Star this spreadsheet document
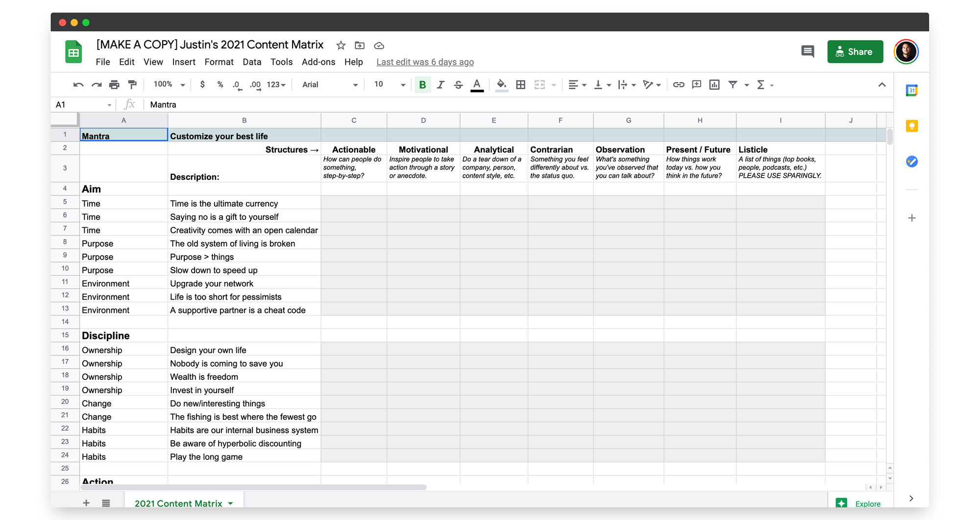Screen dimensions: 980x520 click(x=341, y=46)
